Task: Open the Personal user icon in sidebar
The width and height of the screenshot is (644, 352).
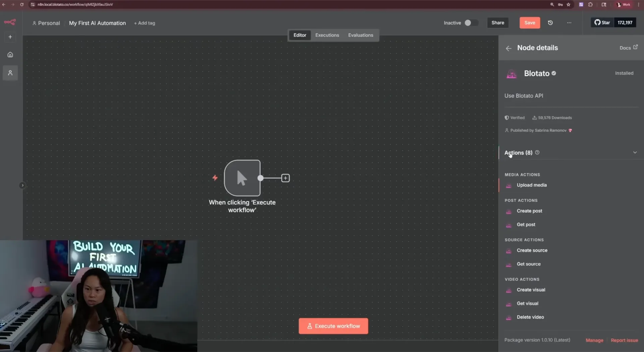Action: point(10,73)
